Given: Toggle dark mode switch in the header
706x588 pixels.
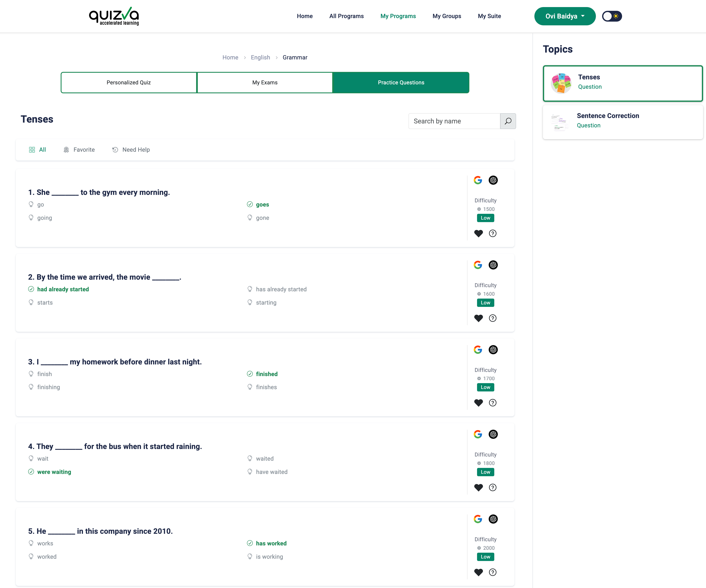Looking at the screenshot, I should (x=611, y=16).
